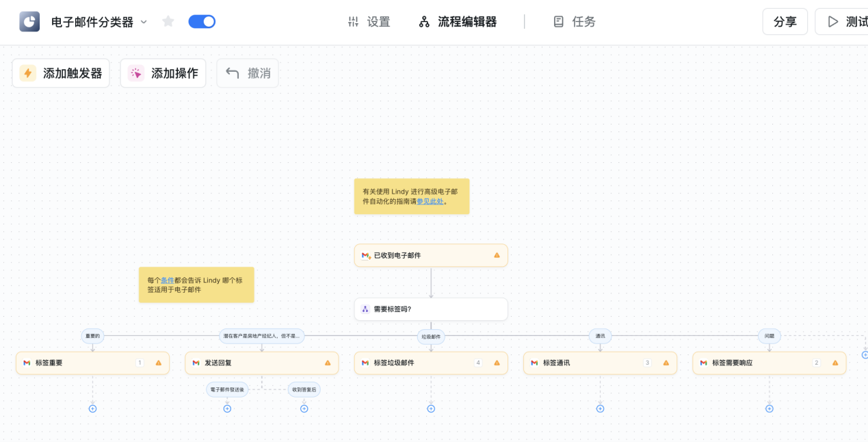This screenshot has width=868, height=442.
Task: Click the Lindy app logo icon
Action: click(x=29, y=22)
